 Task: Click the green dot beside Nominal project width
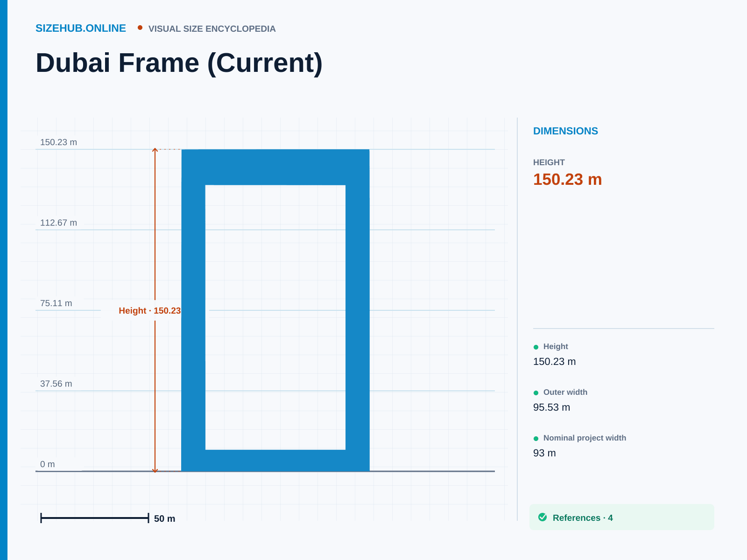pyautogui.click(x=536, y=439)
